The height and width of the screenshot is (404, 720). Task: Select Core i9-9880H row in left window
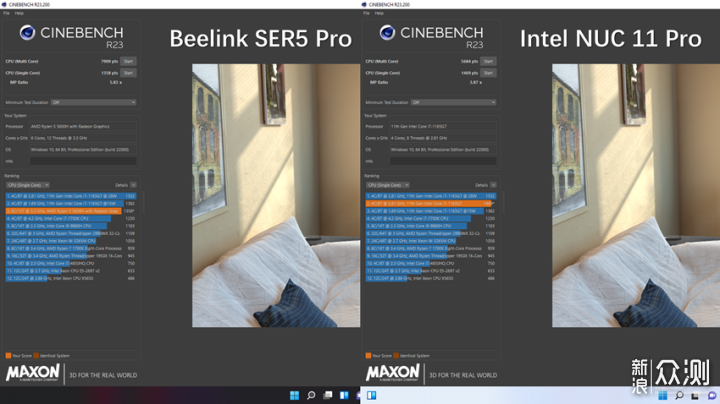point(71,226)
